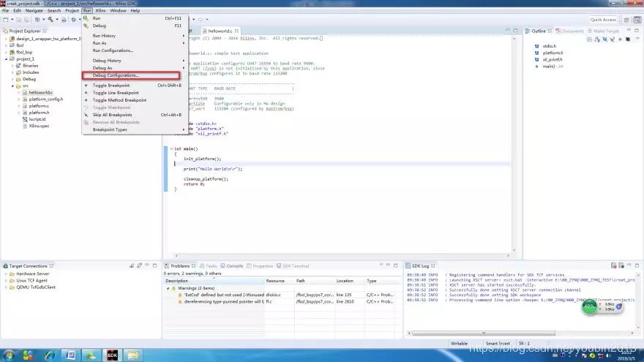
Task: Click Open Perspective icon near Quick Access
Action: coord(627,20)
